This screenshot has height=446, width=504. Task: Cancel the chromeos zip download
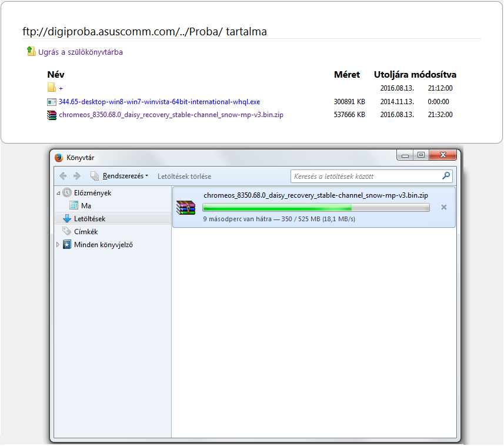(x=444, y=207)
